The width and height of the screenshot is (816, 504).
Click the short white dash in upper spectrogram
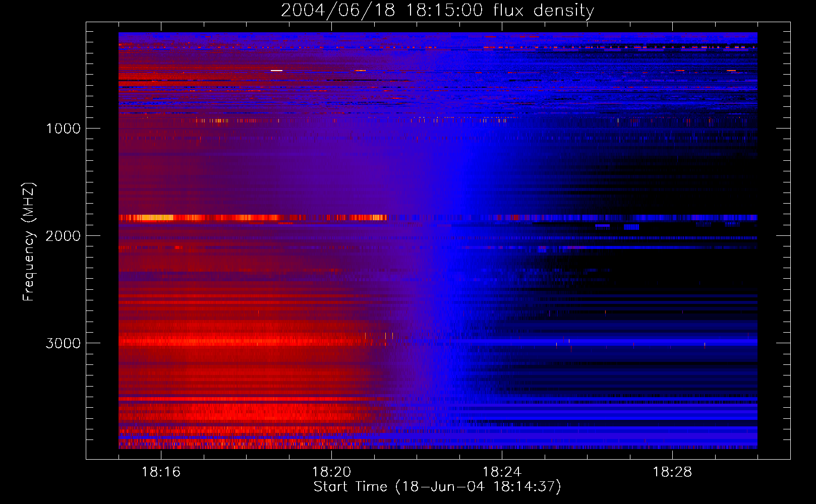(276, 71)
